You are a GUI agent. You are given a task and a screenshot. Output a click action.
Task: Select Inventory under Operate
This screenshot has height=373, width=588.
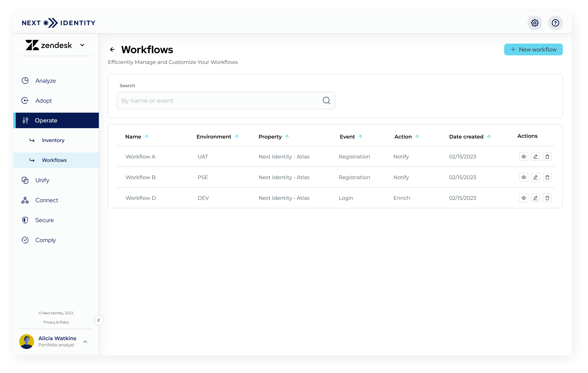[x=53, y=140]
